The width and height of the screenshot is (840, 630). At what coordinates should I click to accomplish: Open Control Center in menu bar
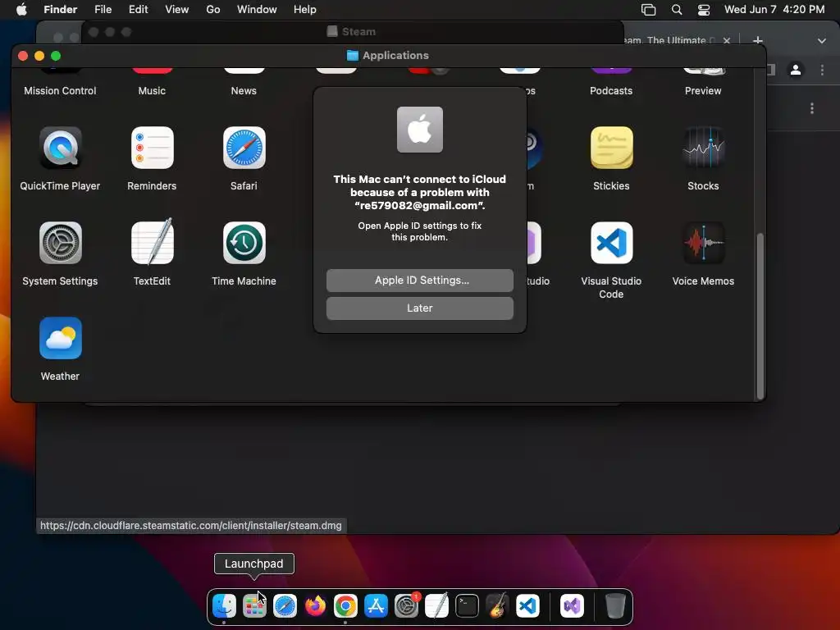click(x=703, y=10)
